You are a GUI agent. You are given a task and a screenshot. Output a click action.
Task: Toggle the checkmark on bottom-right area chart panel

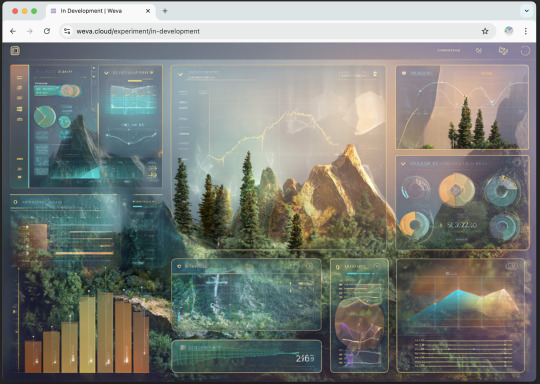pos(406,267)
